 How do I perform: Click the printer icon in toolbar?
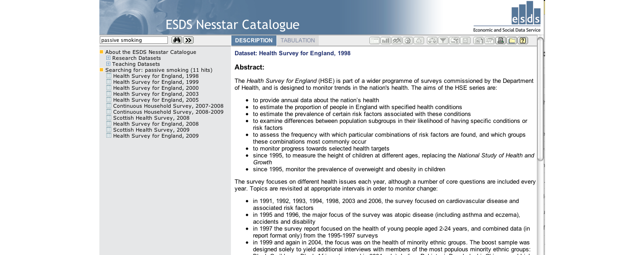click(x=500, y=41)
